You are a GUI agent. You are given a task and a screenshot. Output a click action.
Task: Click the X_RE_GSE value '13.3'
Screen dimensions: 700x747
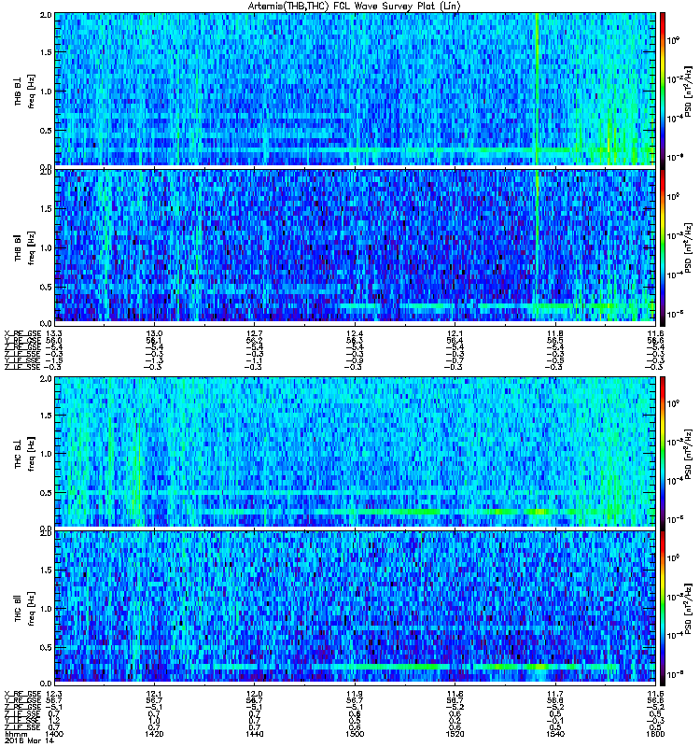click(x=52, y=333)
